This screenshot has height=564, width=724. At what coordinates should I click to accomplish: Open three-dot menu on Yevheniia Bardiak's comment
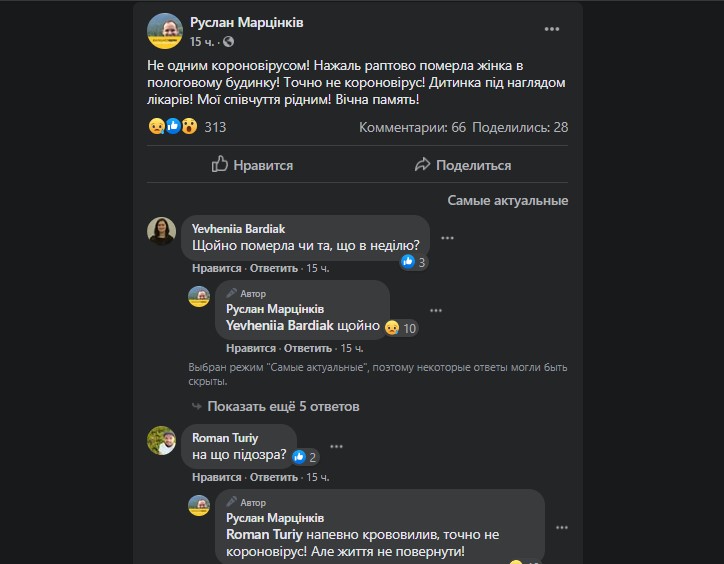pos(447,238)
